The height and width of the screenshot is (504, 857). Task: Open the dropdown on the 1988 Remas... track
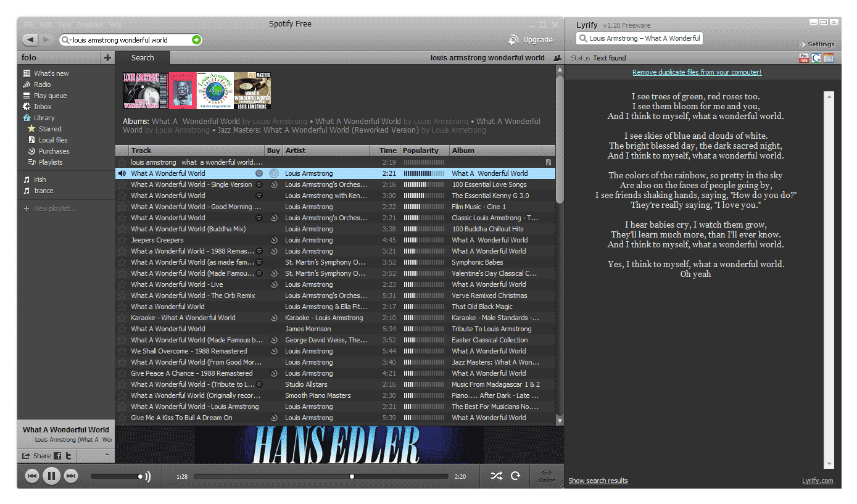tap(259, 251)
